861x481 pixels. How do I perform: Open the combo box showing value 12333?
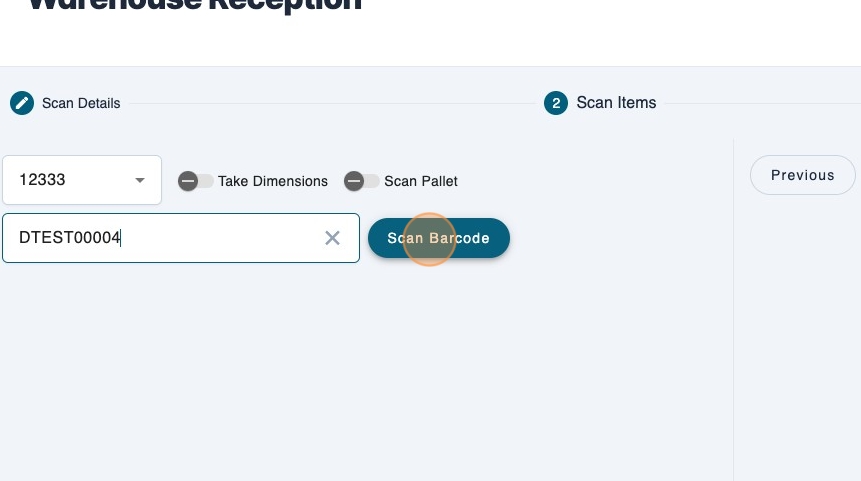(70, 180)
